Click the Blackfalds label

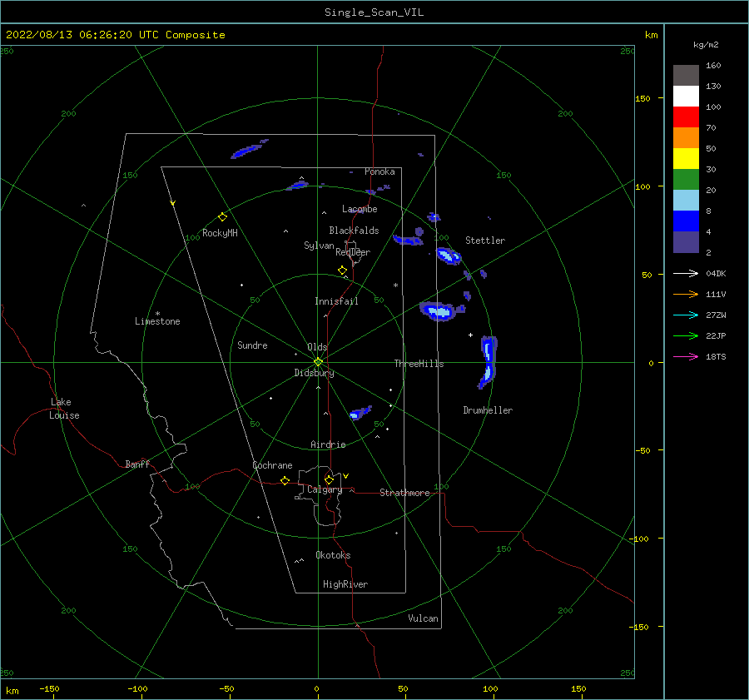pyautogui.click(x=354, y=231)
